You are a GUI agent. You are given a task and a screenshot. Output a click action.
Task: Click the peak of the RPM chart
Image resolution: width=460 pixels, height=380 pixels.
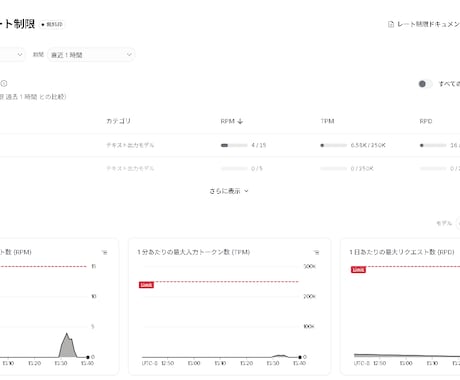tap(67, 334)
